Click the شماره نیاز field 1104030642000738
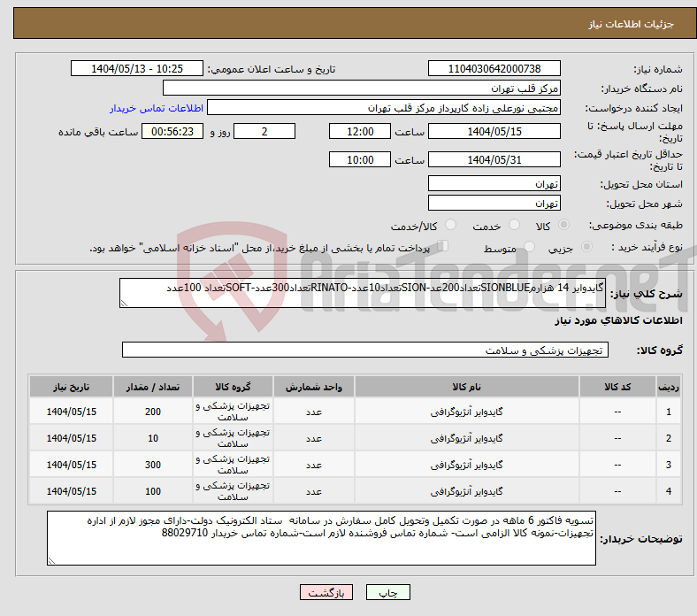The image size is (697, 616). tap(494, 68)
